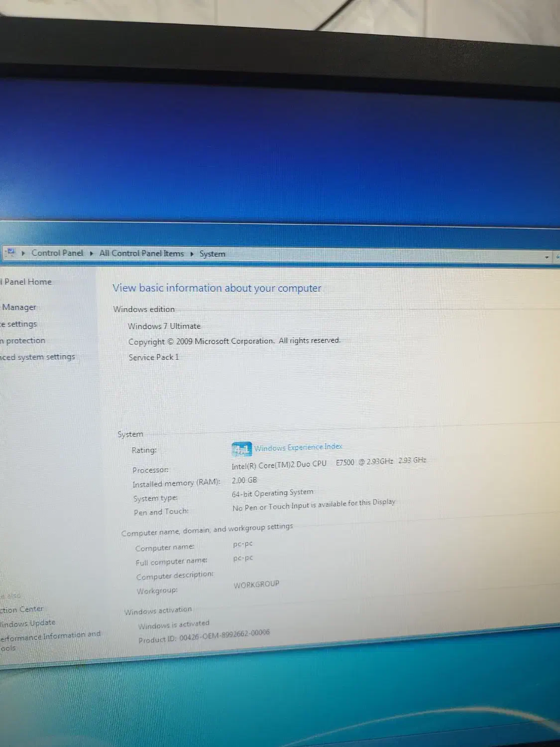560x747 pixels.
Task: Select the Service Pack 1 text
Action: point(153,357)
